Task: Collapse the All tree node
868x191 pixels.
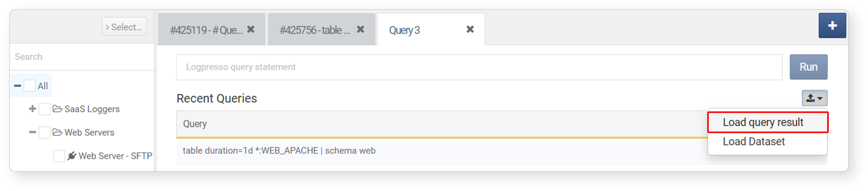Action: point(18,86)
